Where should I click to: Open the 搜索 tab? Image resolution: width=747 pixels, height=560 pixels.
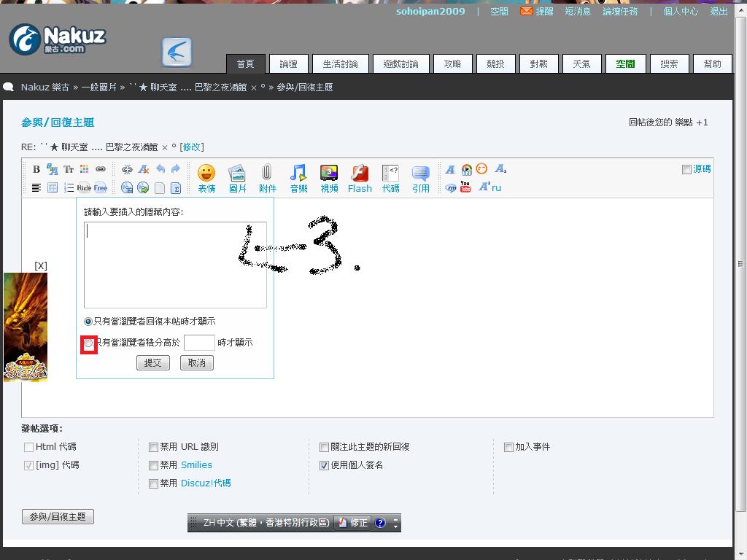point(670,64)
